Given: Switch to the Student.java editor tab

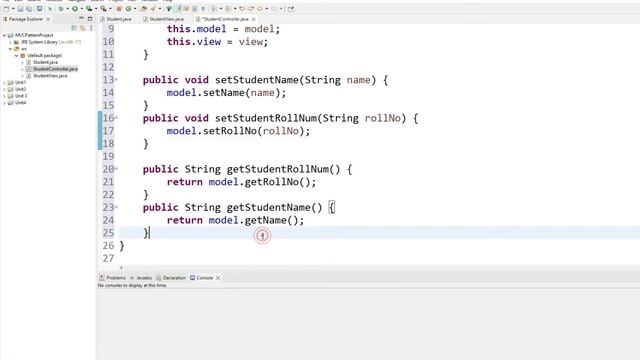Looking at the screenshot, I should (x=116, y=19).
